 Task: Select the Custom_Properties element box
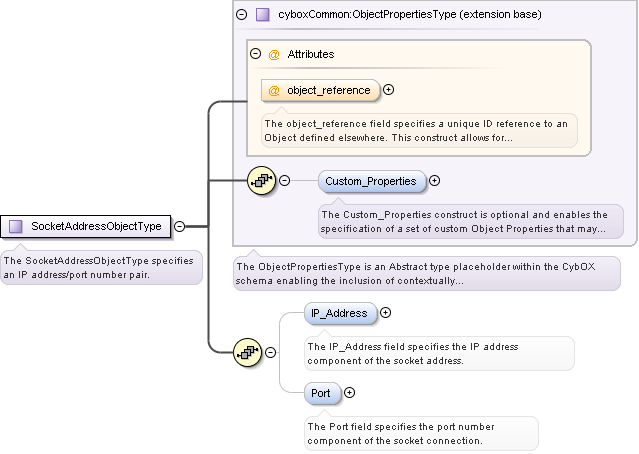tap(372, 181)
